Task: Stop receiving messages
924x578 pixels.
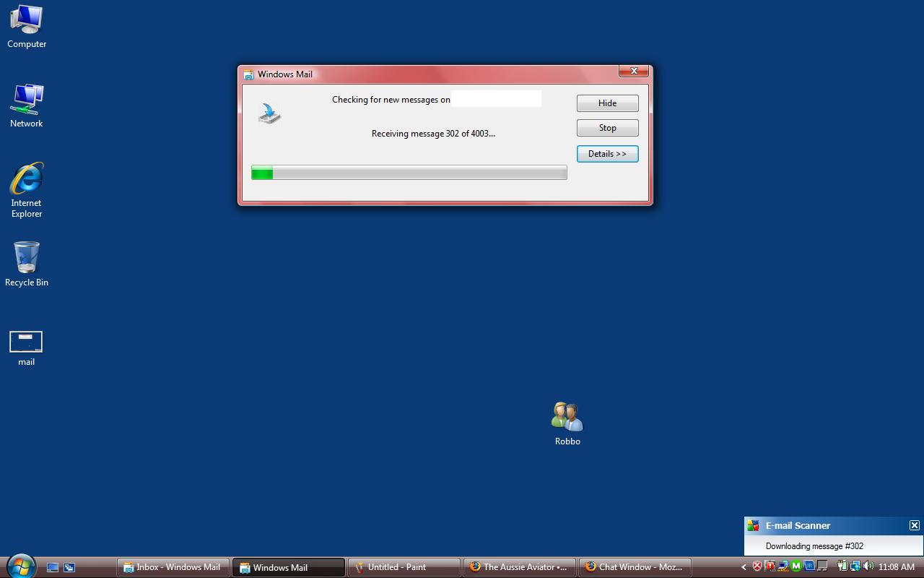Action: point(607,128)
